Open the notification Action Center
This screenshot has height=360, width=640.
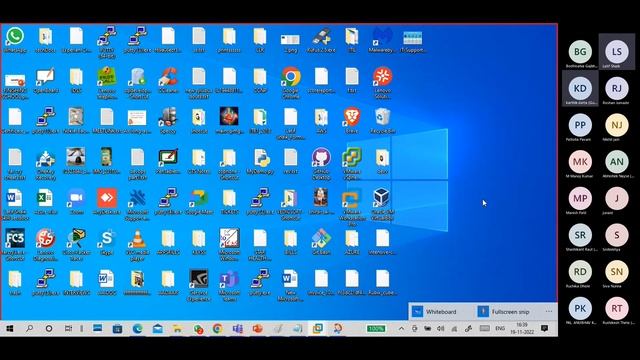coord(544,329)
